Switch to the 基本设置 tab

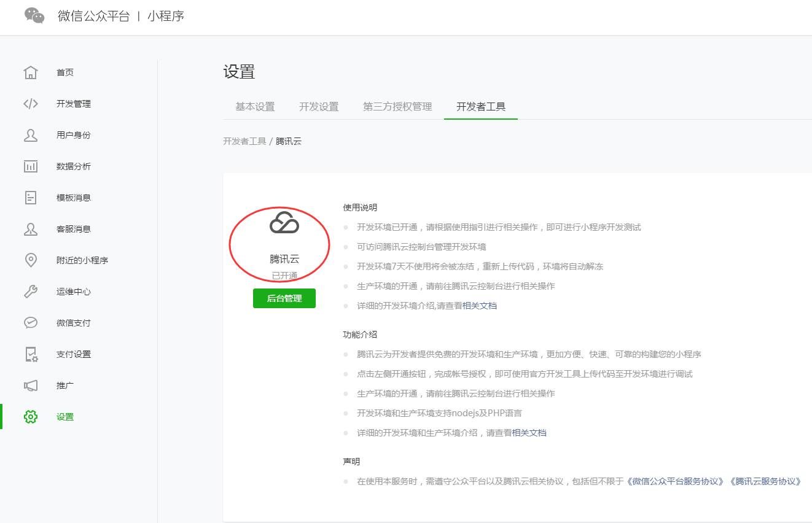pos(255,107)
